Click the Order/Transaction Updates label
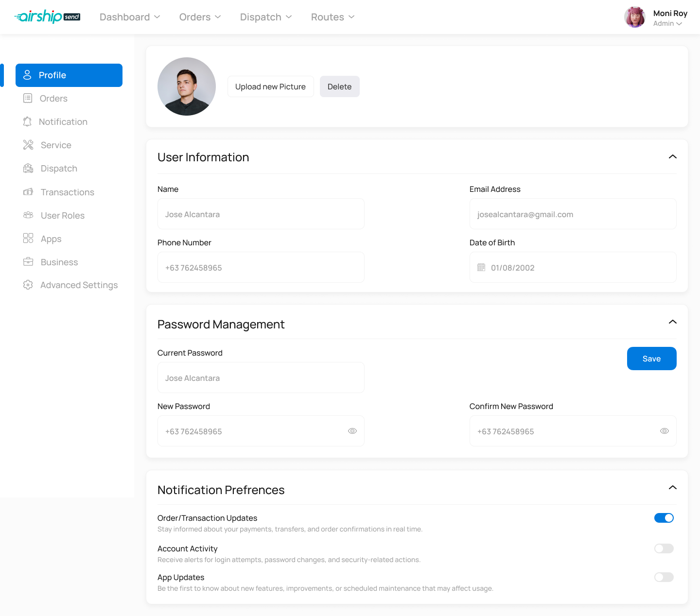The height and width of the screenshot is (616, 700). coord(208,518)
